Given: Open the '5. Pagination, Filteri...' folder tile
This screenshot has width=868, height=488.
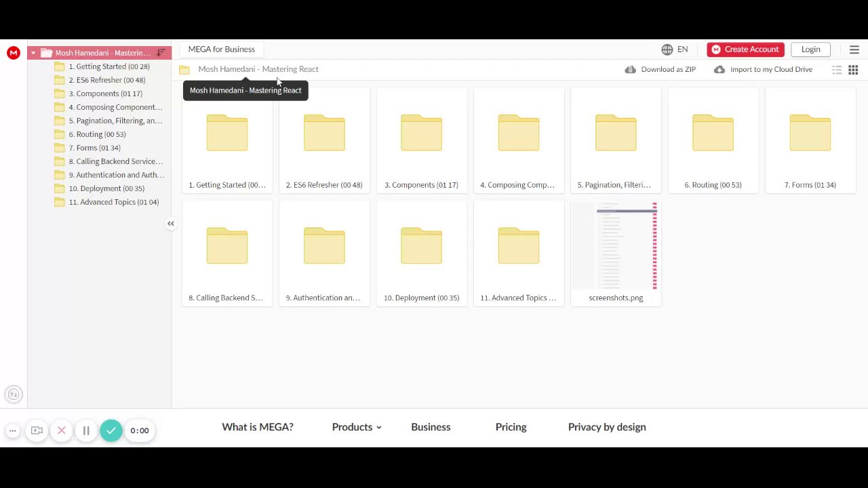Looking at the screenshot, I should click(616, 140).
